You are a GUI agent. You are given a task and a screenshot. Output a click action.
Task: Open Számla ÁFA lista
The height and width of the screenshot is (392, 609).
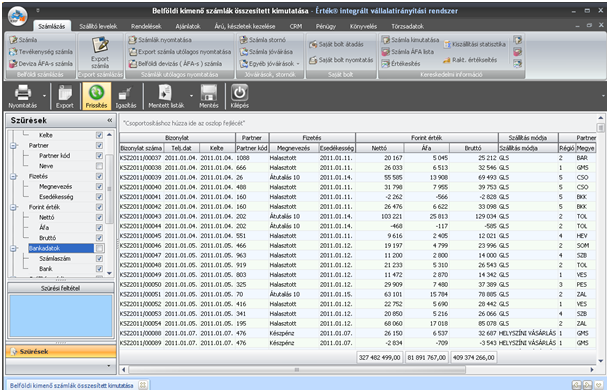click(x=407, y=52)
